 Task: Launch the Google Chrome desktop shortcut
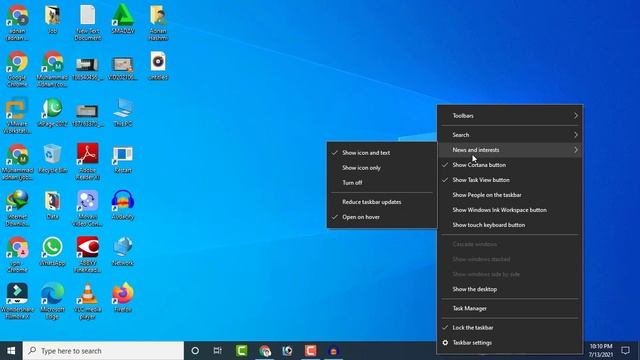pos(17,69)
